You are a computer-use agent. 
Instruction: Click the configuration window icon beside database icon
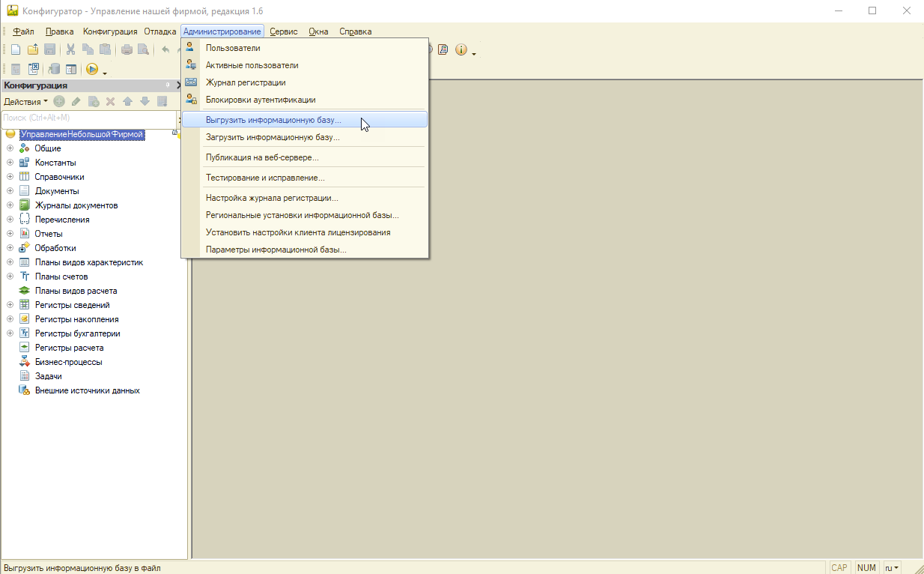pos(71,69)
